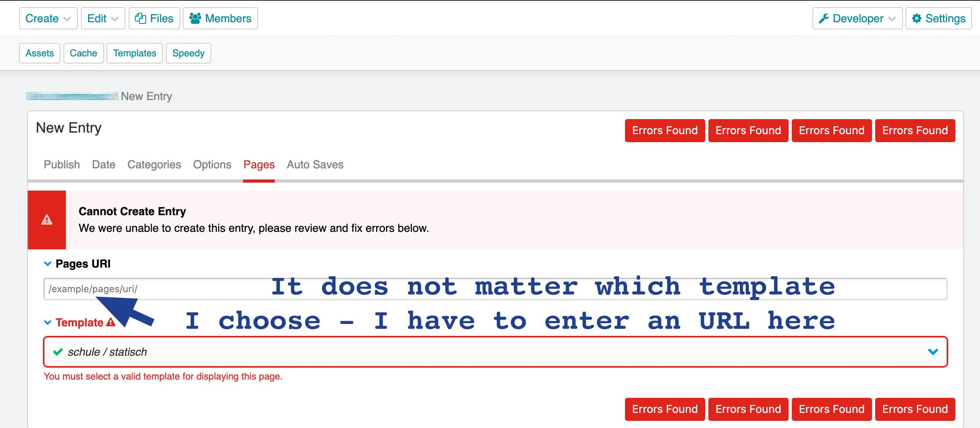Click the first Errors Found badge
The image size is (980, 428).
[664, 130]
